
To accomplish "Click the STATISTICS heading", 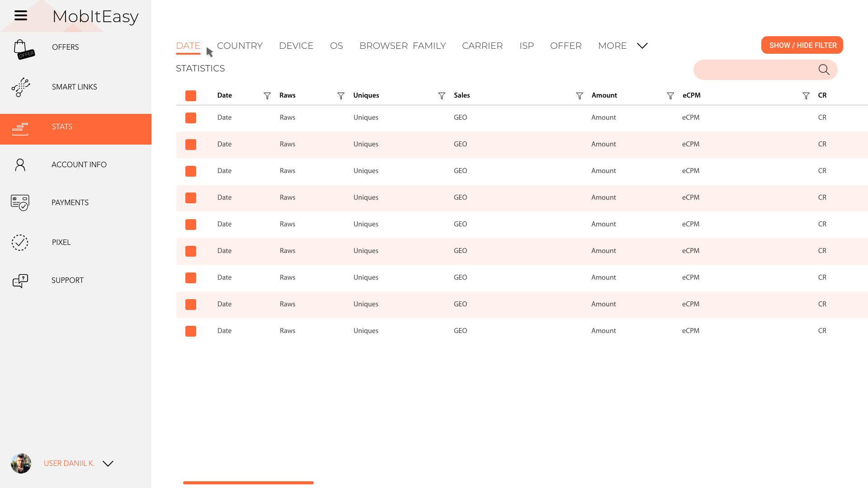I will click(200, 68).
